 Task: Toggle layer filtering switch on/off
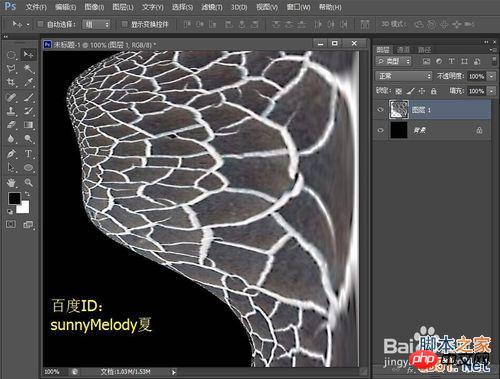click(494, 61)
